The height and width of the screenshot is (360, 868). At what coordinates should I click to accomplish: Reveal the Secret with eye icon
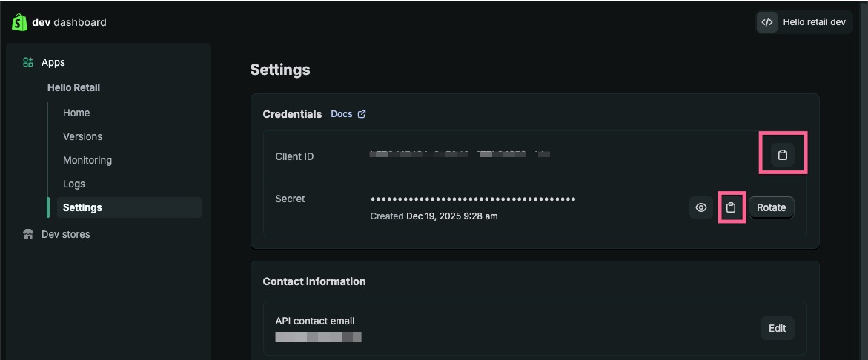(x=700, y=207)
